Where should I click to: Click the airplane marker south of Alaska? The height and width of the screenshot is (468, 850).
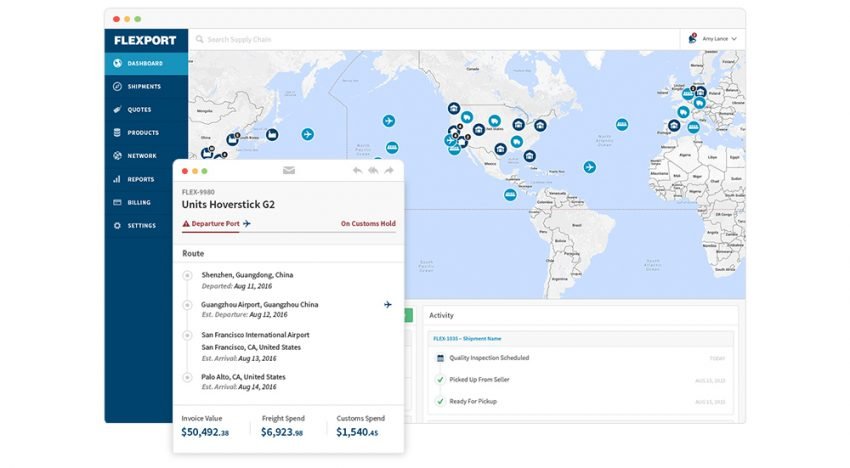click(x=389, y=120)
